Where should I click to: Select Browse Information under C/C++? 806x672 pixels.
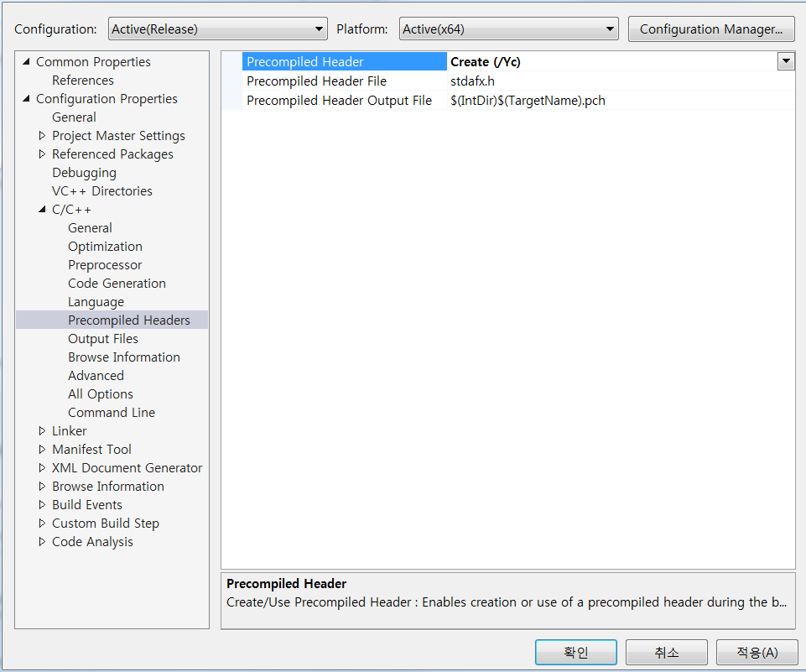pos(124,357)
